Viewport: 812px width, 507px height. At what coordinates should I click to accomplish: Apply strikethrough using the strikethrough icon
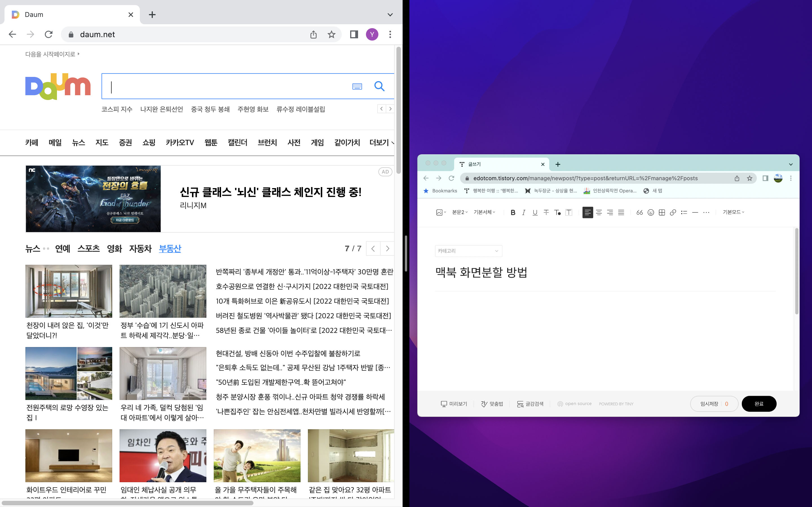pyautogui.click(x=546, y=212)
